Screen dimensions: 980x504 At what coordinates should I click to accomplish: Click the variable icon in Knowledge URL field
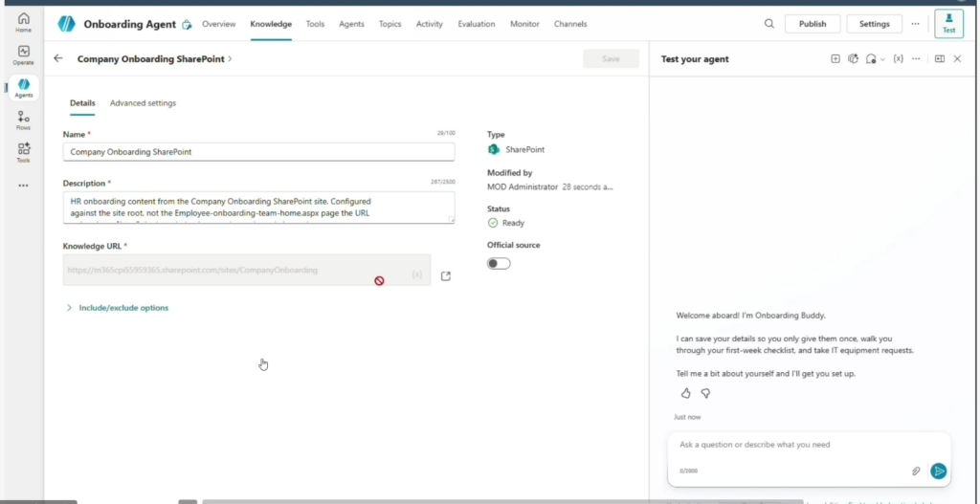[417, 274]
